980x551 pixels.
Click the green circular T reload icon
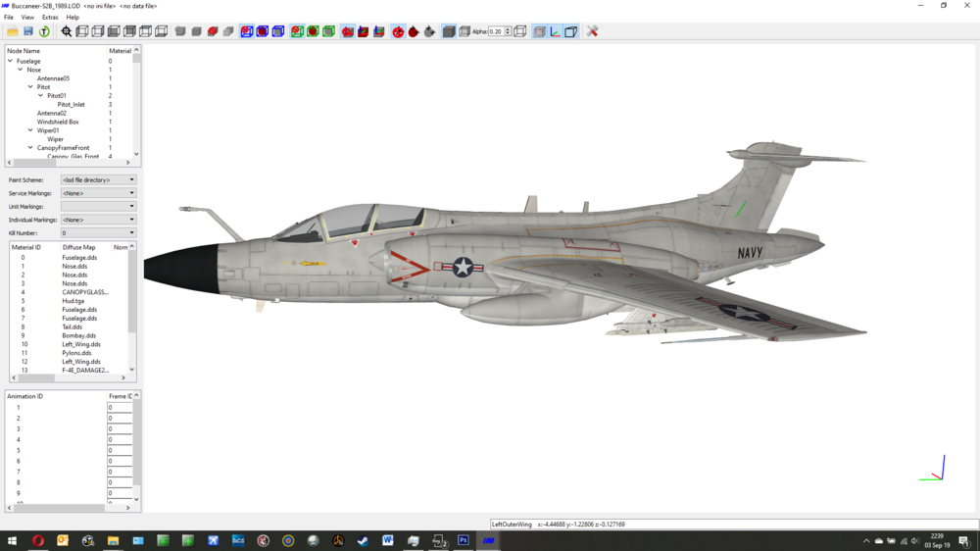(x=44, y=31)
